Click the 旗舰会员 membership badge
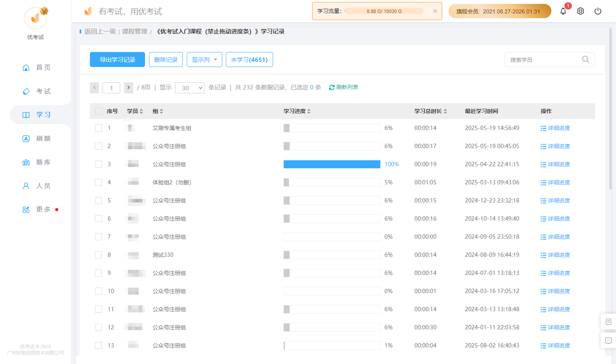616x364 pixels. tap(500, 11)
